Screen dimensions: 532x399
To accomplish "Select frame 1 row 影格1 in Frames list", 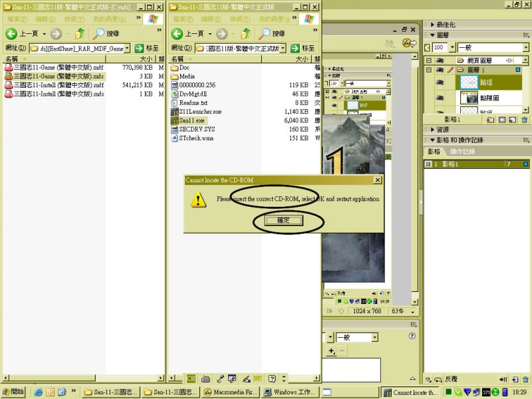I will click(x=476, y=164).
